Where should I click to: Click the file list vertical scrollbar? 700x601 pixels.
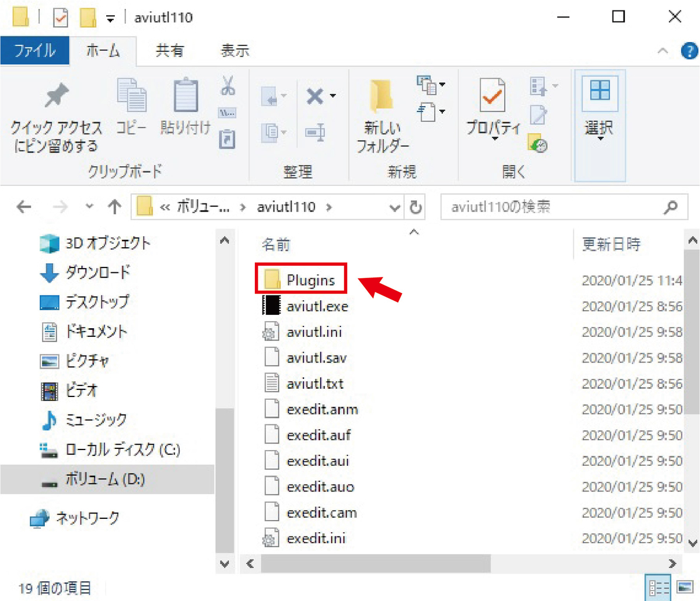point(692,331)
